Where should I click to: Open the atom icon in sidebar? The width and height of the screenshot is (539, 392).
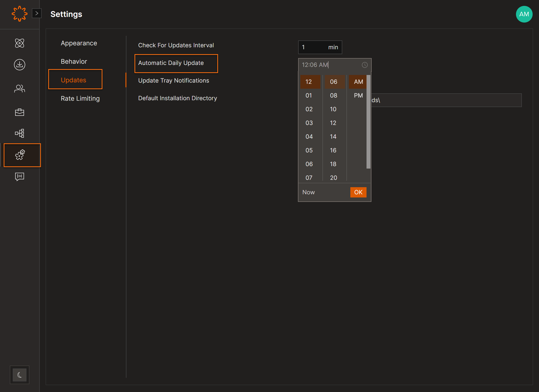point(20,43)
